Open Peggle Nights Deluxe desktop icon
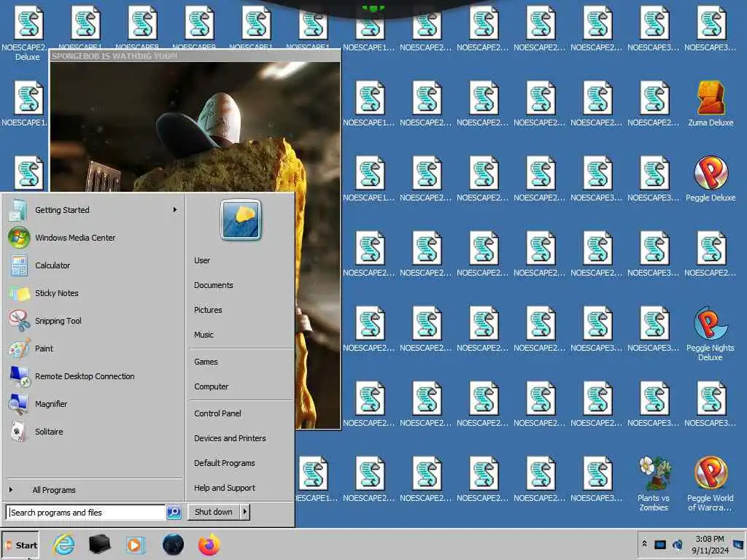 (x=711, y=333)
